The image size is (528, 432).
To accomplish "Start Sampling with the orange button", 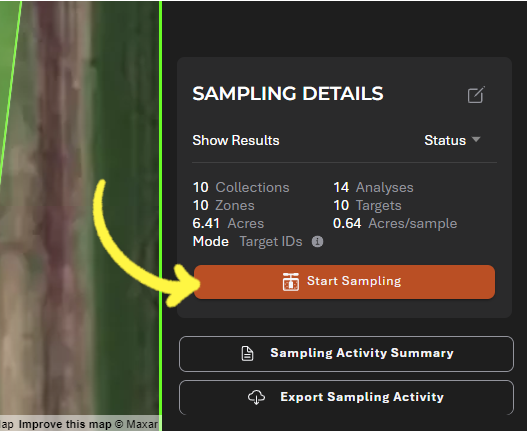I will tap(344, 282).
